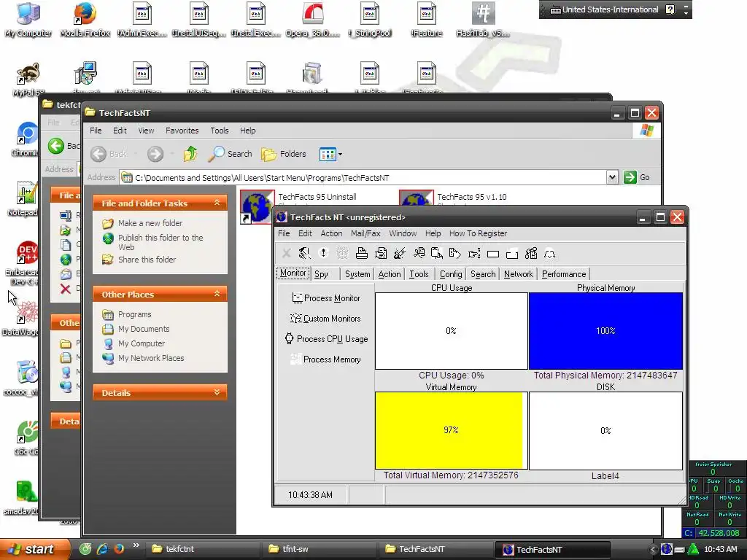Image resolution: width=747 pixels, height=560 pixels.
Task: Switch to the Spy tab
Action: 325,274
